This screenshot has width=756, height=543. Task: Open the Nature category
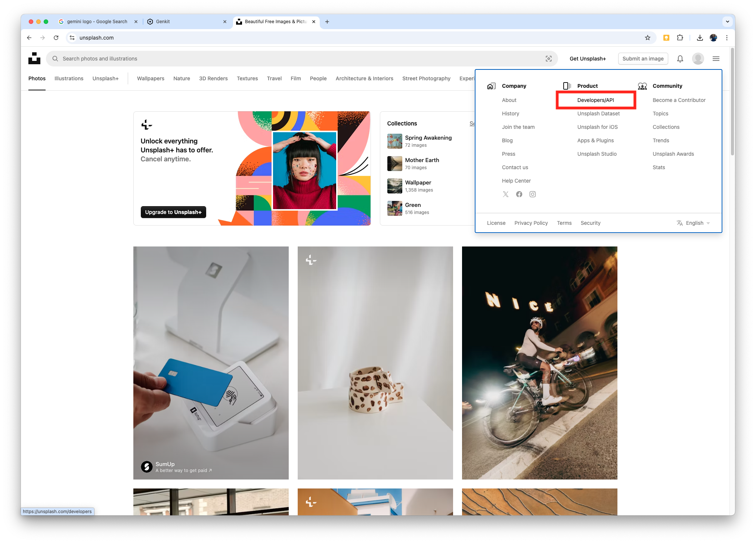pyautogui.click(x=182, y=78)
